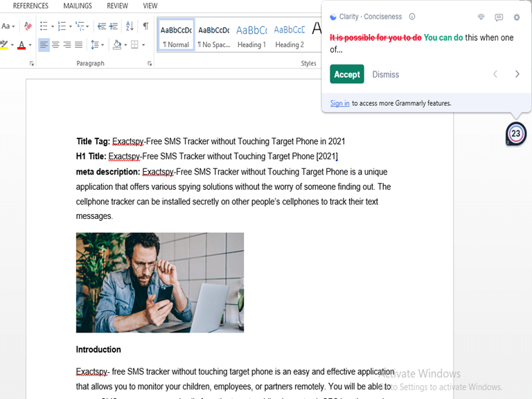Apply the red Font Color
Screen dimensions: 532x399
click(x=21, y=44)
